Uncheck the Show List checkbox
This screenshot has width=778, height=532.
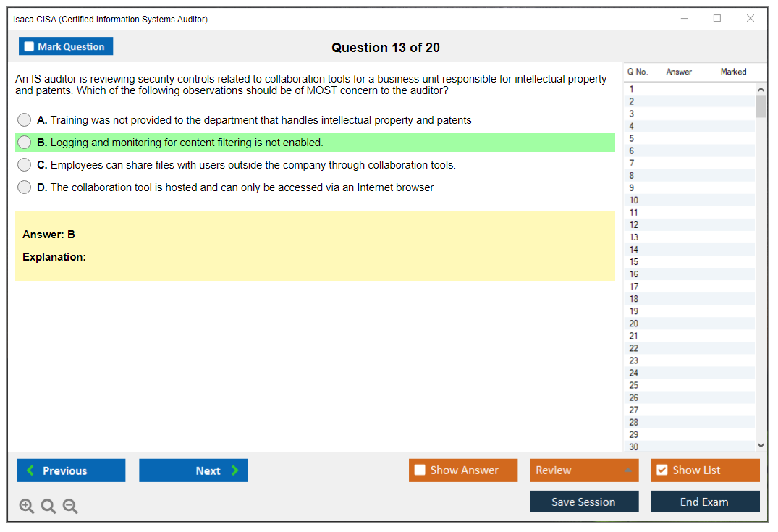tap(661, 470)
